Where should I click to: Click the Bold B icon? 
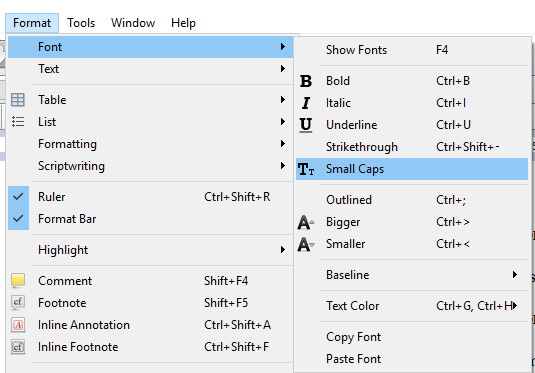pyautogui.click(x=306, y=81)
